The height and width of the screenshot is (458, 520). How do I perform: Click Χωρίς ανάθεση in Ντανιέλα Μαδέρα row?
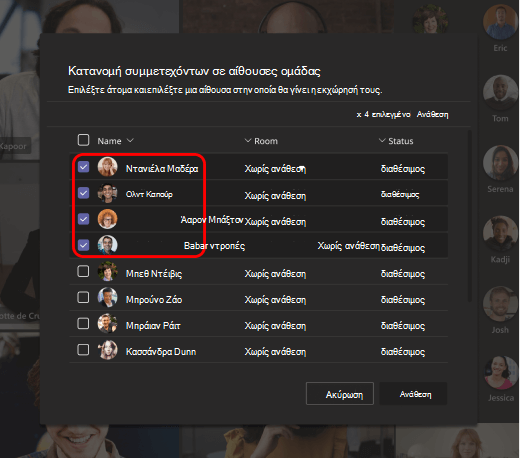point(275,169)
